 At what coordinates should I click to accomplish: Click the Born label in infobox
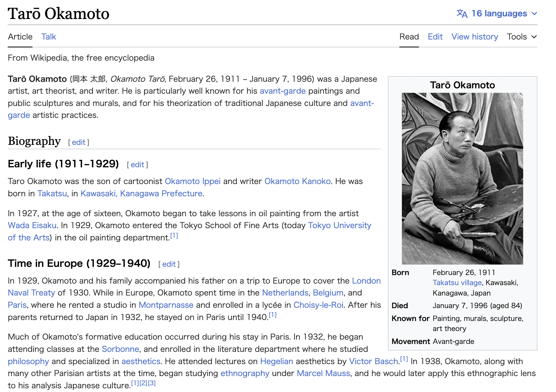tap(400, 273)
